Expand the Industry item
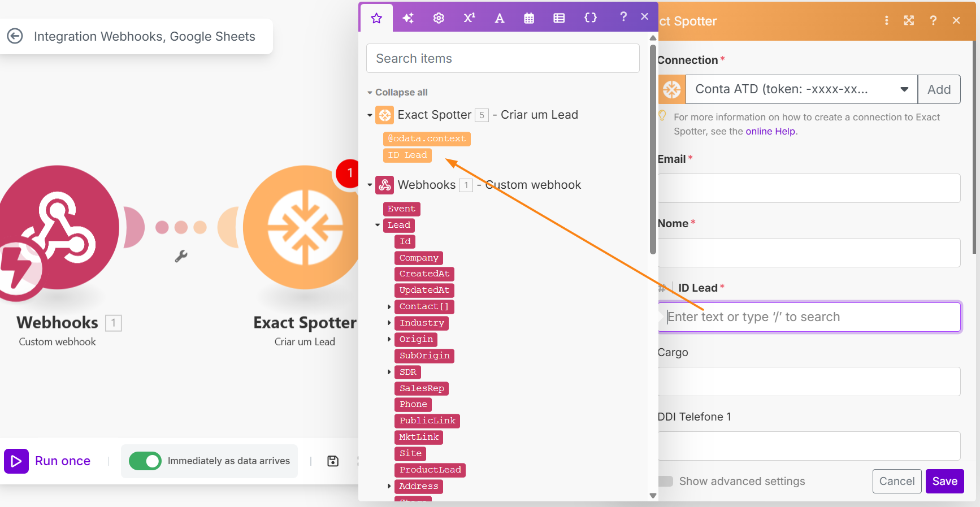 click(389, 323)
